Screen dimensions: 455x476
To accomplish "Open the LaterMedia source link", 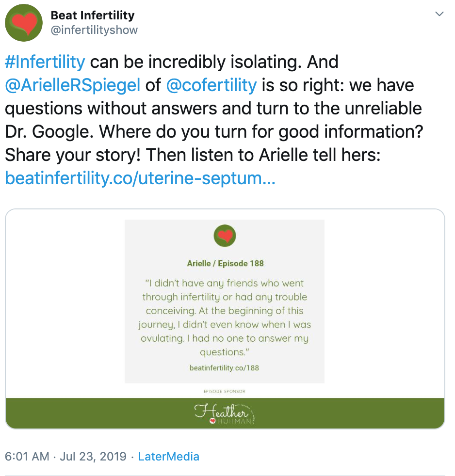I will coord(169,456).
